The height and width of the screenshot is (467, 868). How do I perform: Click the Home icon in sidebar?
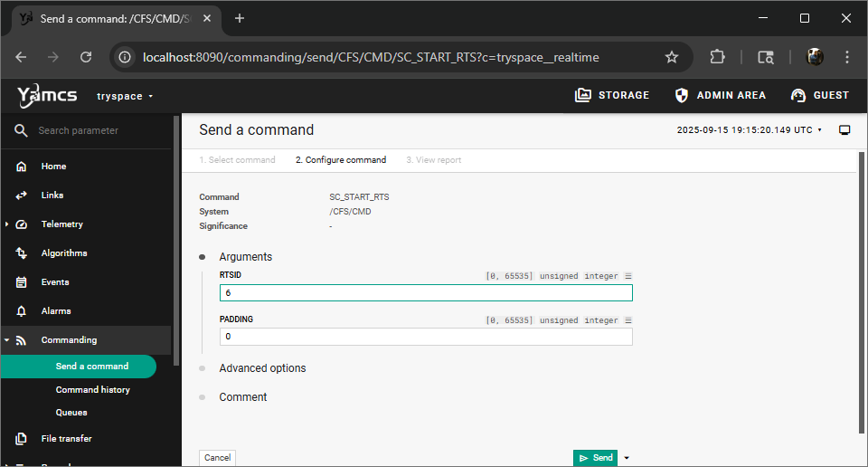[22, 167]
